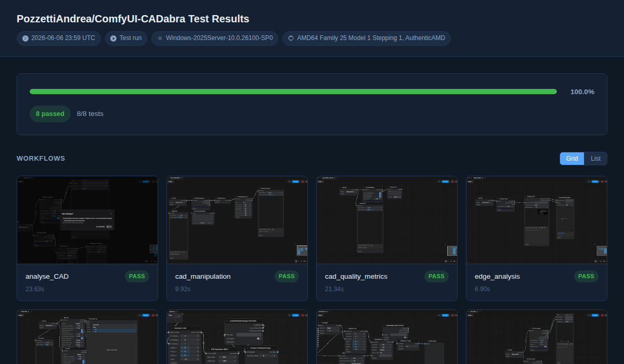The height and width of the screenshot is (364, 624).
Task: Click the clock icon beside the timestamp
Action: pos(25,38)
